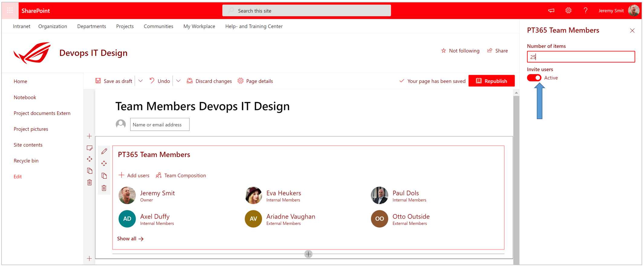
Task: Open the settings gear in the header
Action: click(x=568, y=11)
